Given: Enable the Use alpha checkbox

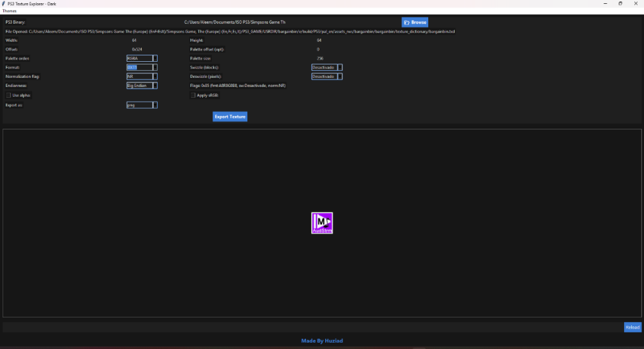Looking at the screenshot, I should (8, 95).
